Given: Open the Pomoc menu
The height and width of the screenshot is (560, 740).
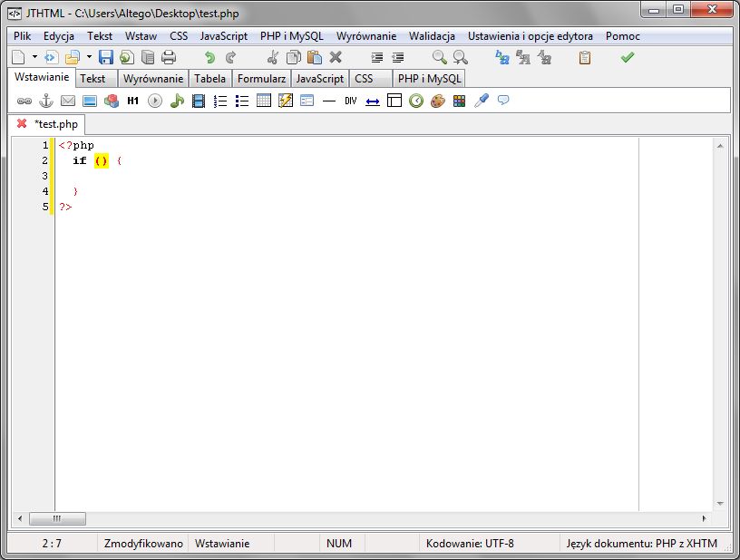Looking at the screenshot, I should tap(622, 36).
